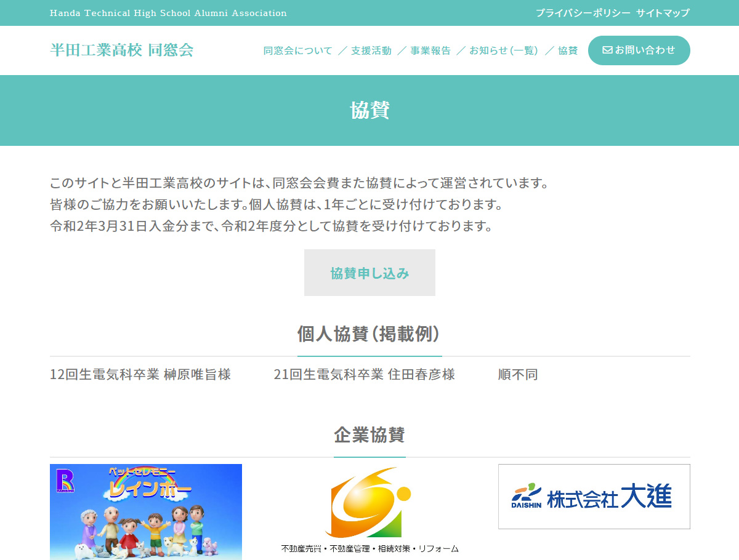Image resolution: width=739 pixels, height=560 pixels.
Task: Click the Handa Technical High School Alumni Association text
Action: point(168,13)
